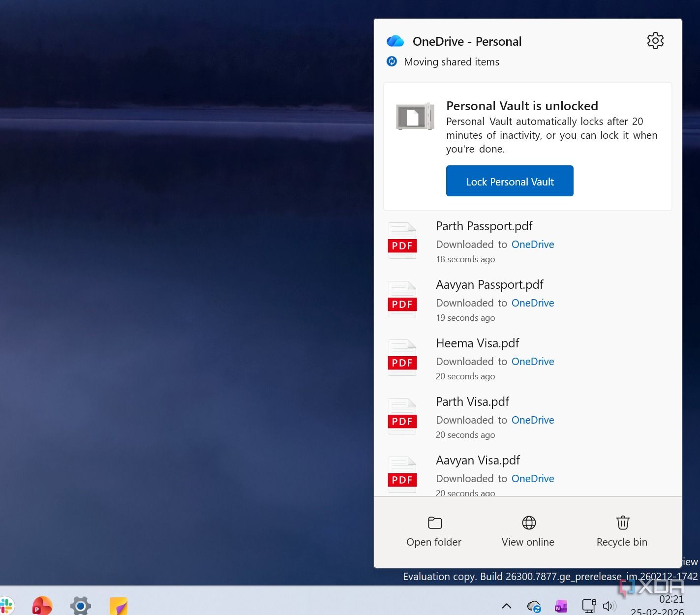Click the PDF icon for Aavyan Visa.pdf

[402, 475]
